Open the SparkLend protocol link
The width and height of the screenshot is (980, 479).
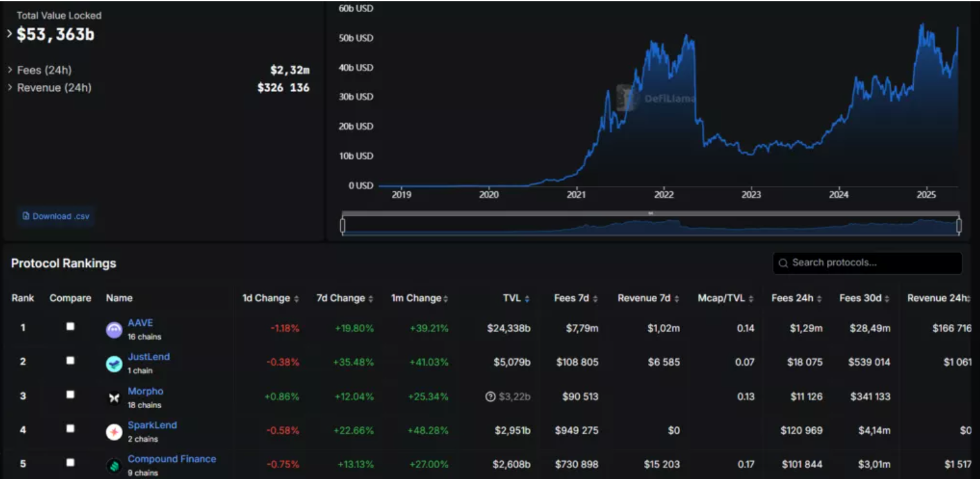tap(152, 425)
